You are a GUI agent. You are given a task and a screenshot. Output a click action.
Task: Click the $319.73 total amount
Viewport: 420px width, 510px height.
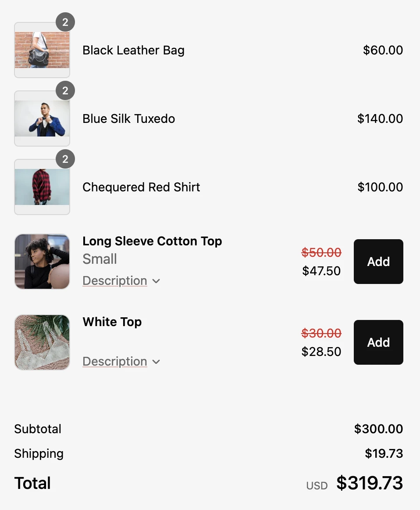pos(370,483)
